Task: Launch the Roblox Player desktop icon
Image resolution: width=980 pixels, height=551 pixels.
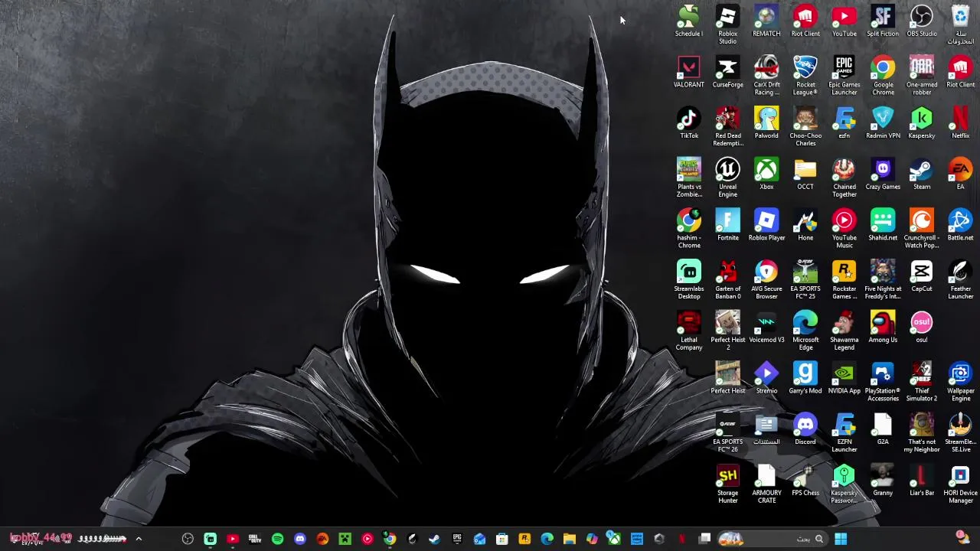Action: pos(766,225)
